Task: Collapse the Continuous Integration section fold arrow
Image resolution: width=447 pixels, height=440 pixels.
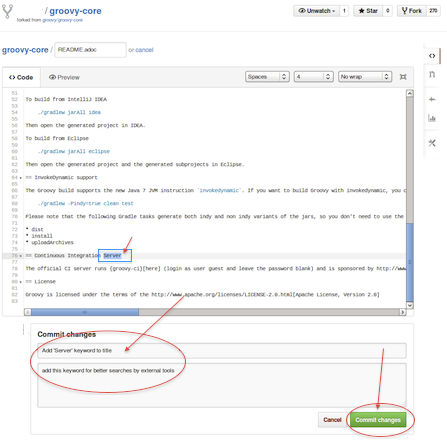Action: (x=21, y=256)
